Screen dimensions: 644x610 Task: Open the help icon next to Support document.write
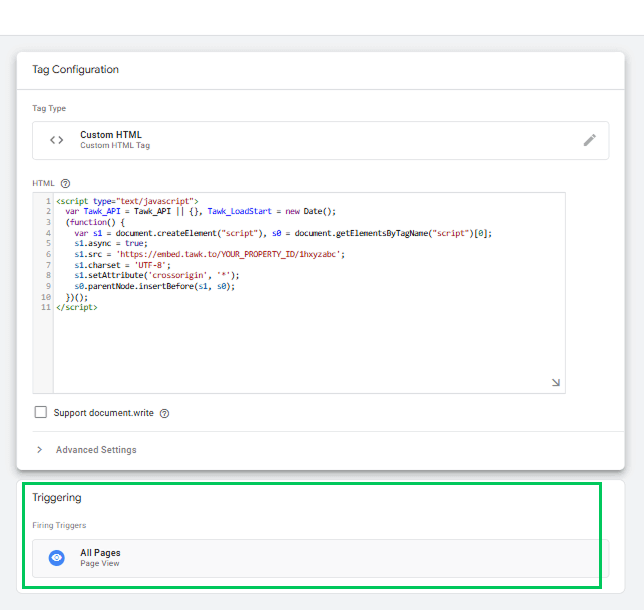164,413
